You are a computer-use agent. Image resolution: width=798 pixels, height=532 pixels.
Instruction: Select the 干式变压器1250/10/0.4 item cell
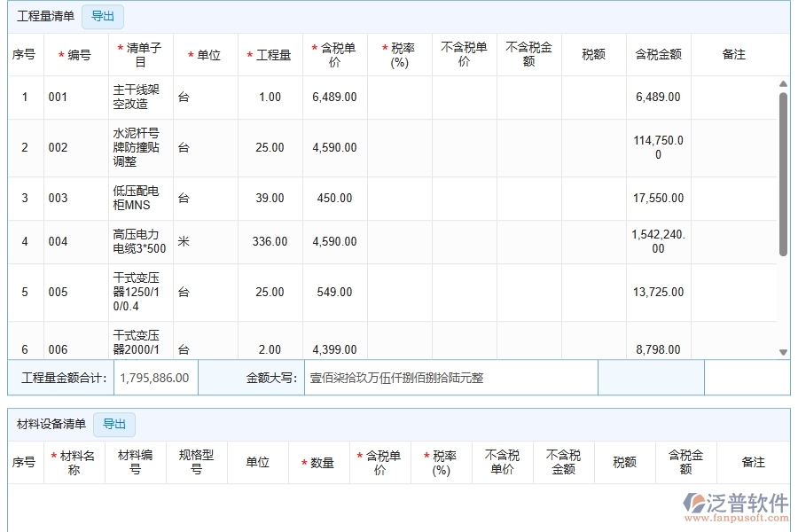tap(140, 293)
